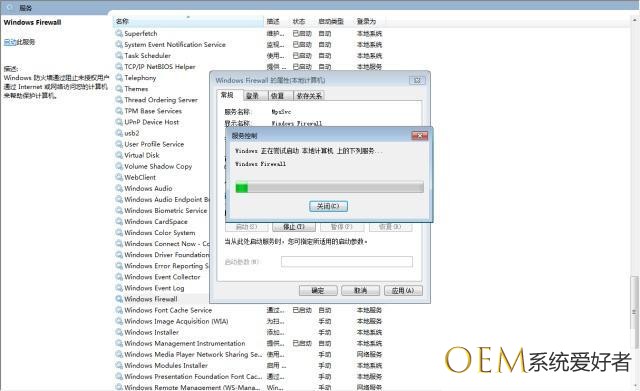
Task: Click the startup parameters text field
Action: tap(347, 262)
